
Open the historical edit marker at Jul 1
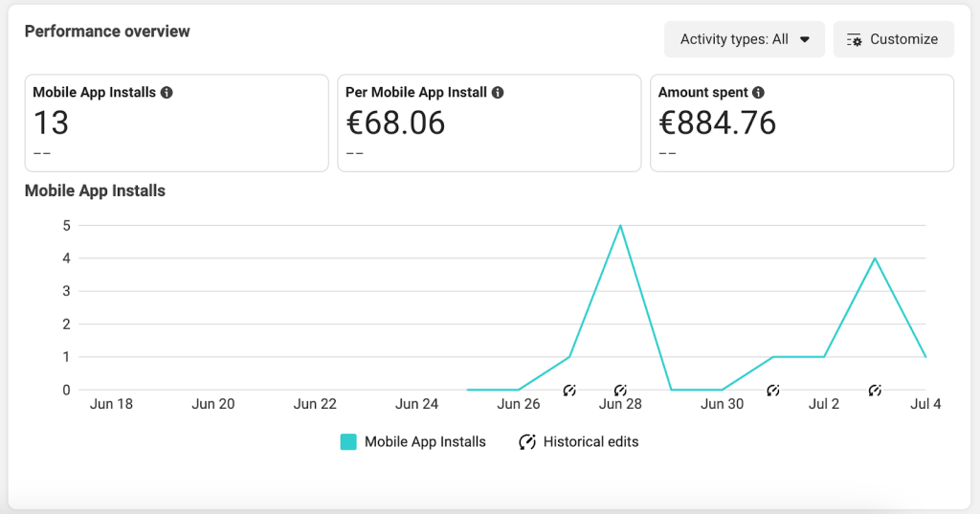(x=773, y=390)
